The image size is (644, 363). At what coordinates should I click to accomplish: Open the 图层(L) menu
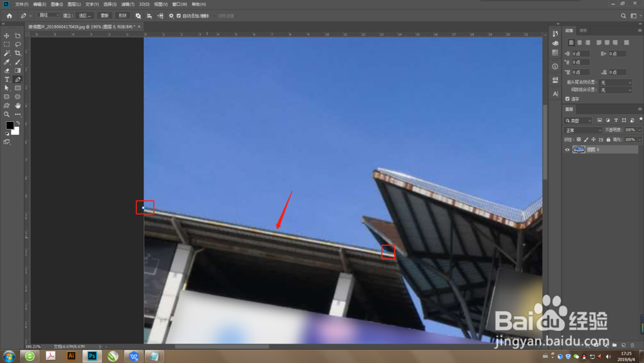(x=74, y=4)
